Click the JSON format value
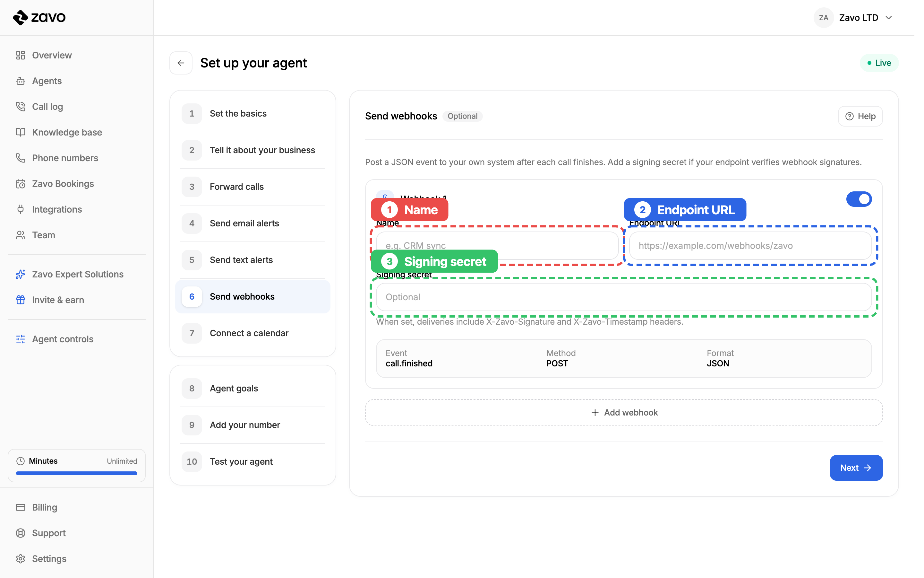Image resolution: width=924 pixels, height=578 pixels. pos(718,363)
